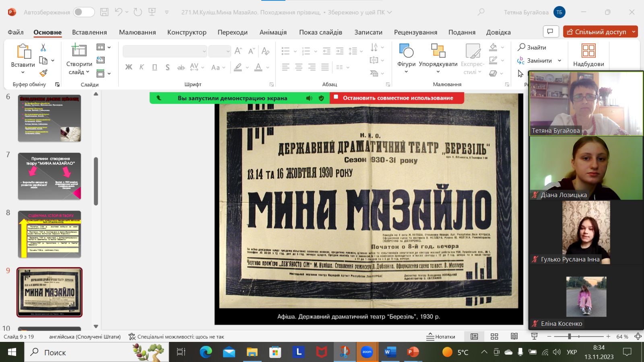Open the font size combo box

coord(220,51)
